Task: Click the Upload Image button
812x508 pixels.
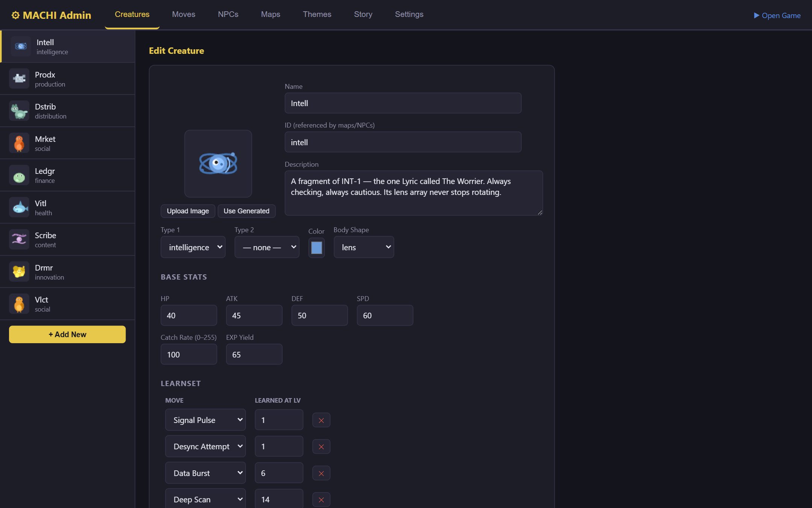Action: pyautogui.click(x=188, y=211)
